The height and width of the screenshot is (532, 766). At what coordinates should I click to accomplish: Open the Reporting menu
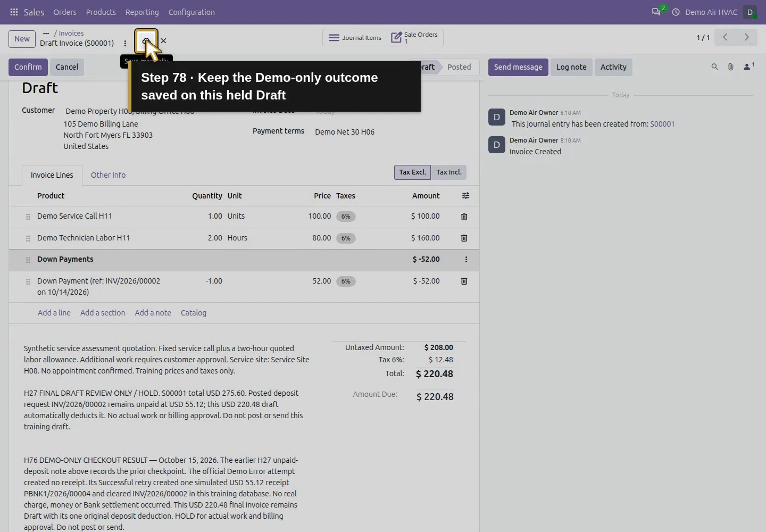tap(142, 12)
